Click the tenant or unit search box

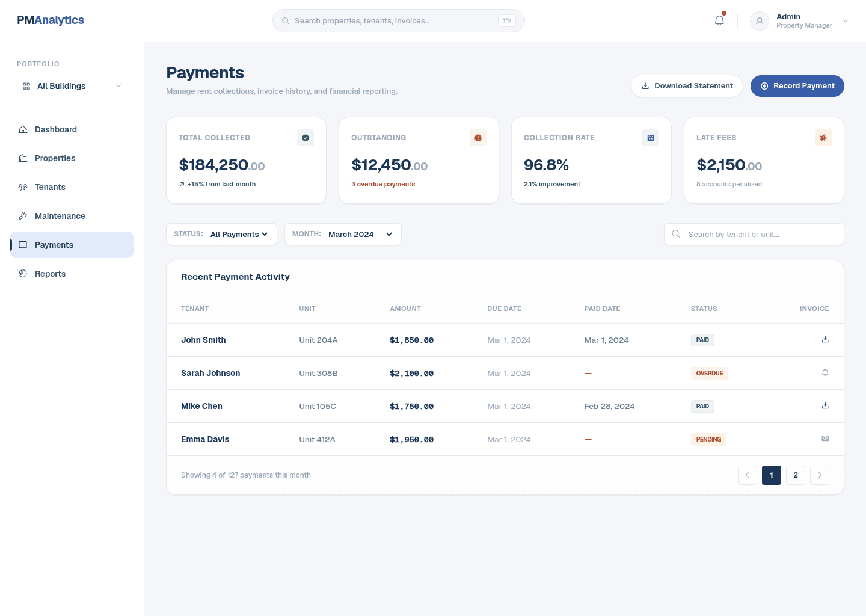coord(754,235)
